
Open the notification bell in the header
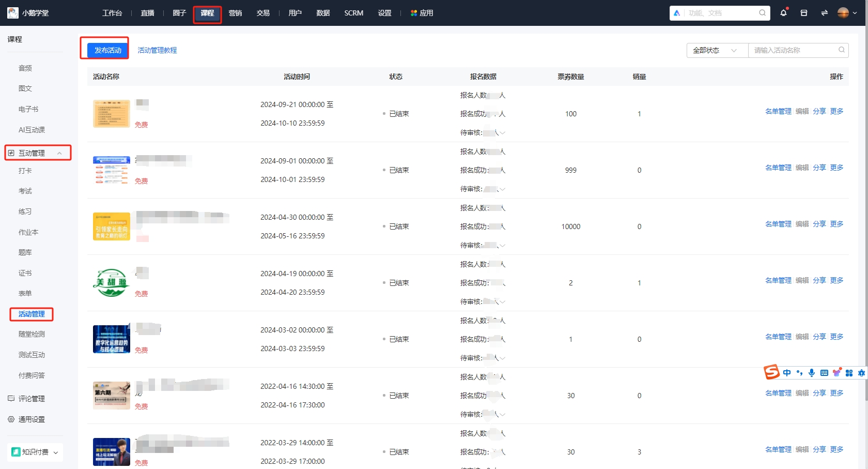783,13
